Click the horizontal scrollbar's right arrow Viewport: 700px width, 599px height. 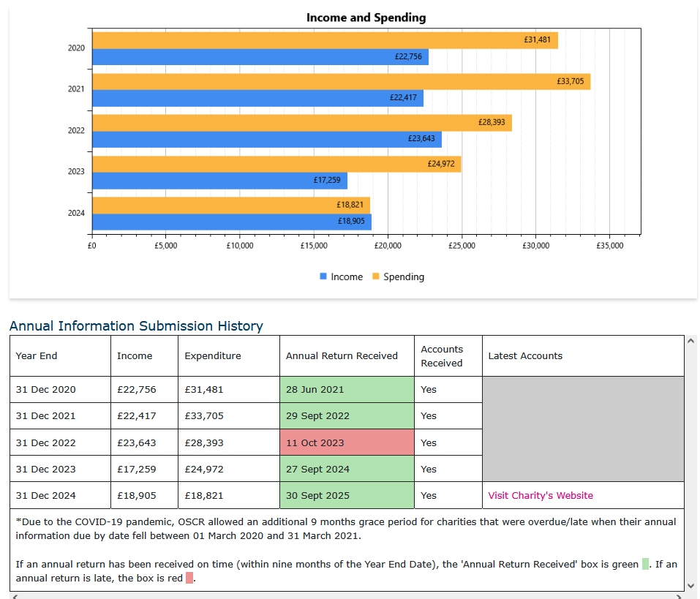pos(680,596)
